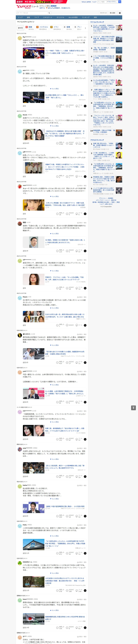The height and width of the screenshot is (644, 138).
Task: Click うーん icon on chi's comment
Action: (x=77, y=439)
